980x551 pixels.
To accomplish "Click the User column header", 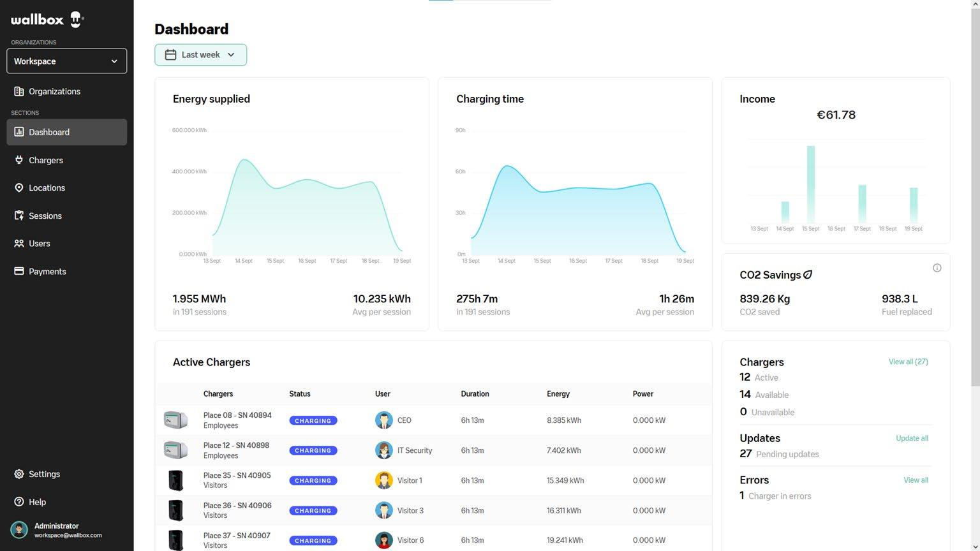I will point(383,394).
